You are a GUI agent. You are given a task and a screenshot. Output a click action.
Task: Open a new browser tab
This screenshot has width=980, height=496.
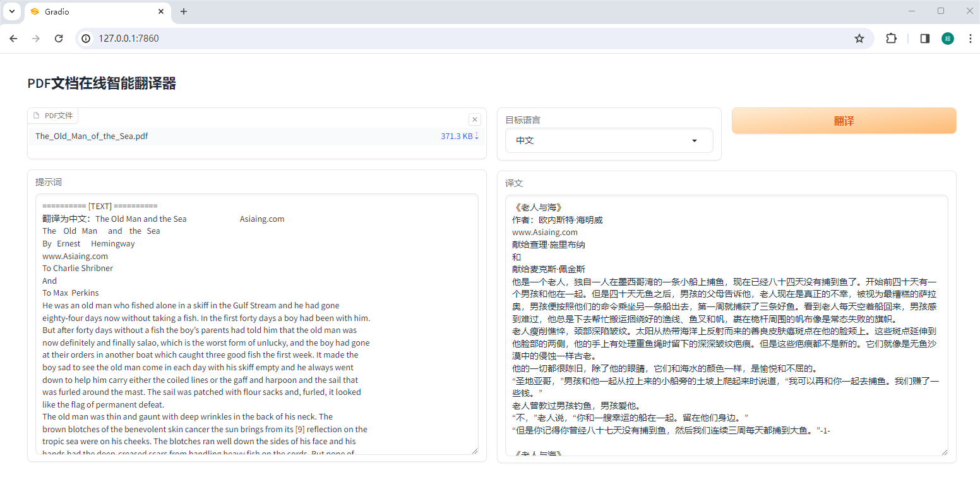184,11
